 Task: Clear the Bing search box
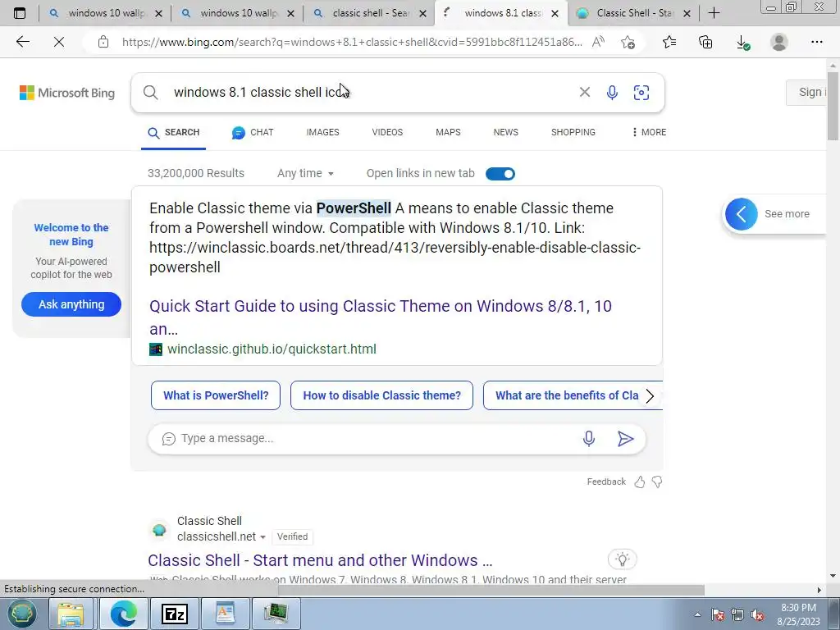point(584,92)
